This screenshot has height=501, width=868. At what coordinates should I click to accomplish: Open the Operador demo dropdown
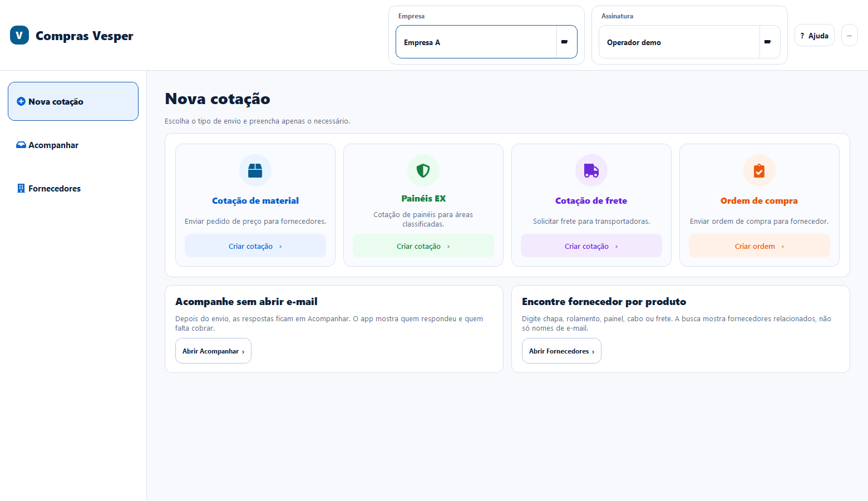coord(689,42)
